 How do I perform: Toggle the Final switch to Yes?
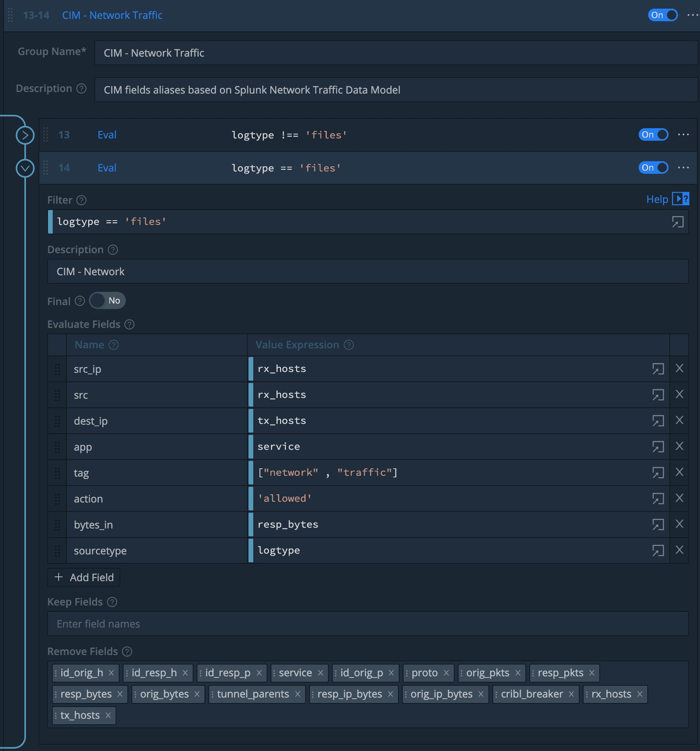click(x=107, y=301)
